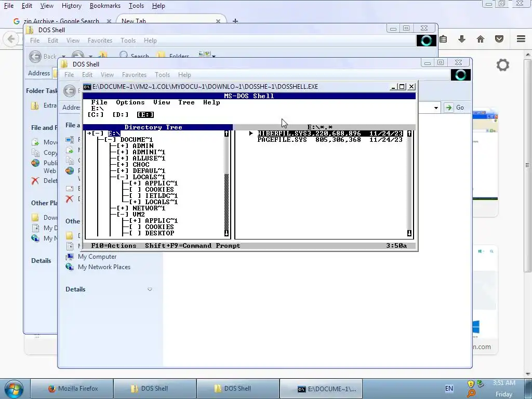The height and width of the screenshot is (399, 532).
Task: Open a new Firefox tab with plus button
Action: pos(235,21)
